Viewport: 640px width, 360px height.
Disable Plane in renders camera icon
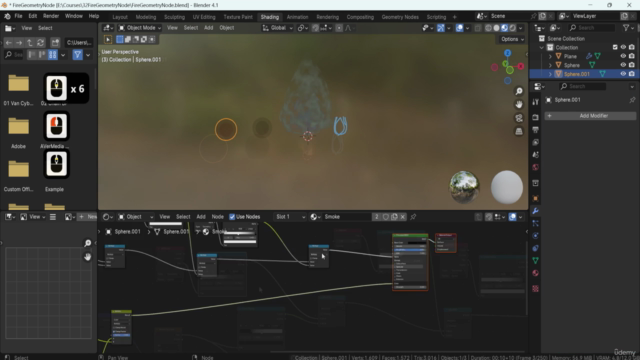pos(632,56)
